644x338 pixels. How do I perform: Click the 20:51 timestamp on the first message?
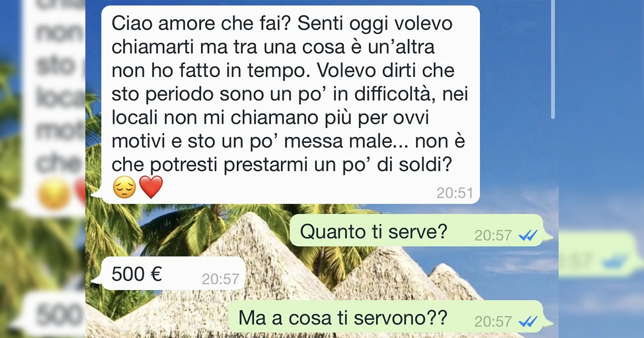point(455,193)
